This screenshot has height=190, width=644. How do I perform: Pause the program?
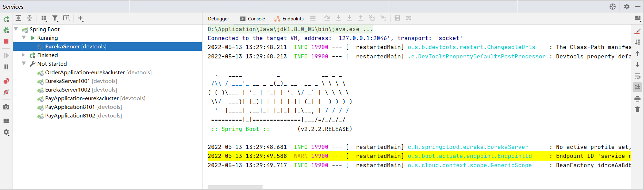[6, 67]
